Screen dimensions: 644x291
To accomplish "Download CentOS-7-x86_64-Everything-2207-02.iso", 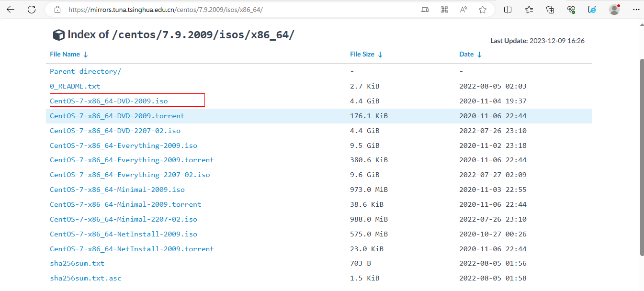I will coord(130,175).
